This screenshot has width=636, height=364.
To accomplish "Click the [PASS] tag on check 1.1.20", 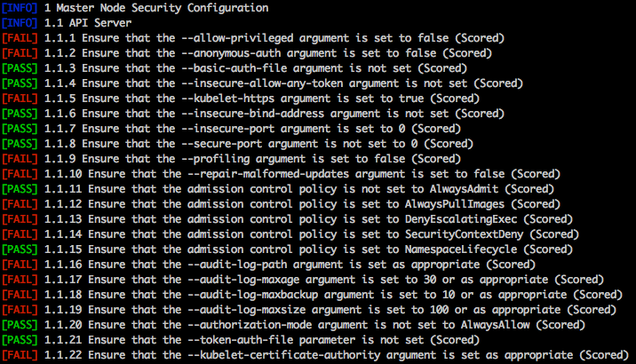I will point(20,326).
